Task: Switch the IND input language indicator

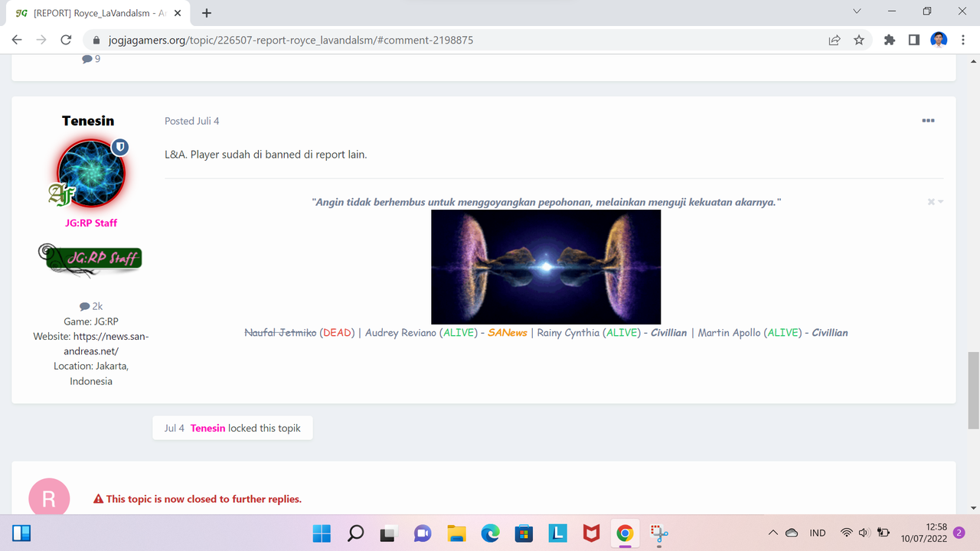Action: pyautogui.click(x=818, y=533)
